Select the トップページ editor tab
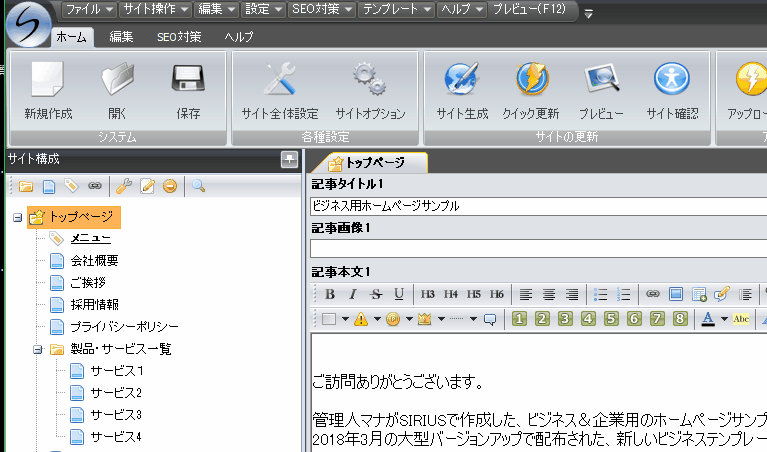 (x=370, y=163)
